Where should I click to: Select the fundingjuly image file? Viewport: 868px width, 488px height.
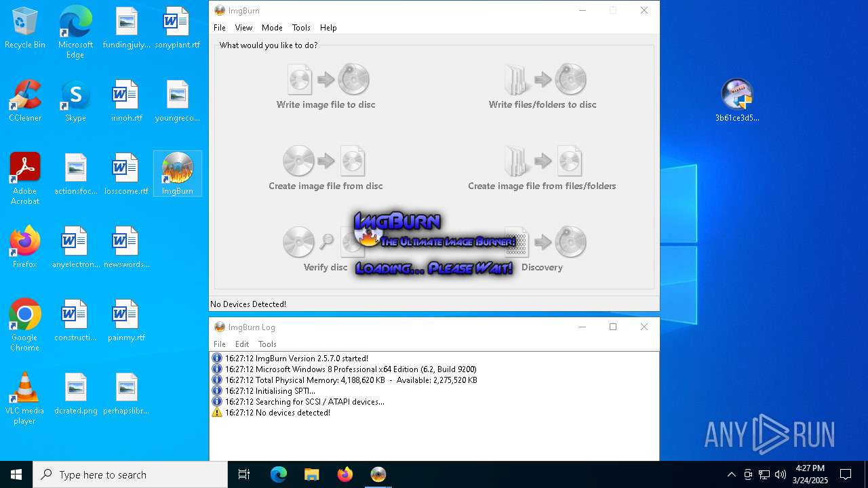tap(127, 28)
